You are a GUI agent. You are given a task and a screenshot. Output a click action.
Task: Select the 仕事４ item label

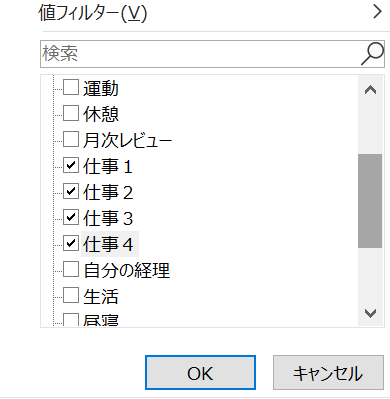[x=109, y=244]
